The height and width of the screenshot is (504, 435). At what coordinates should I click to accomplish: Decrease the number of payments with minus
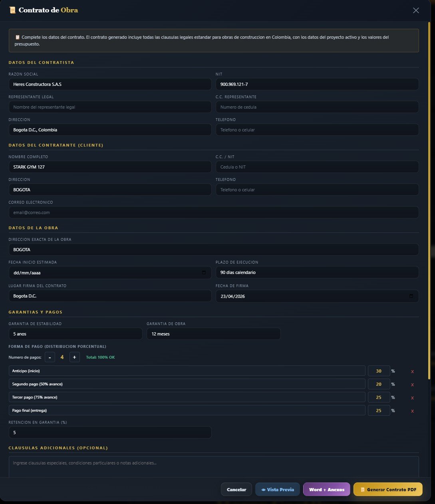[x=50, y=357]
